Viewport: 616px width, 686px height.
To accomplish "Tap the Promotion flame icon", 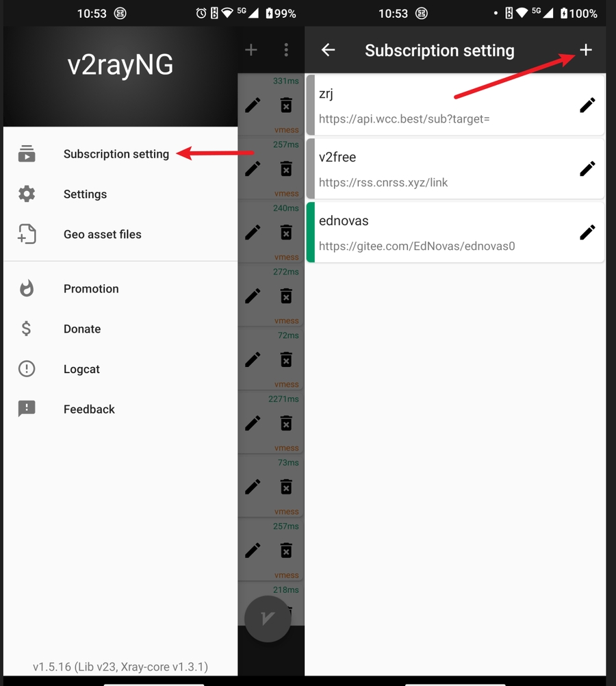I will (27, 288).
